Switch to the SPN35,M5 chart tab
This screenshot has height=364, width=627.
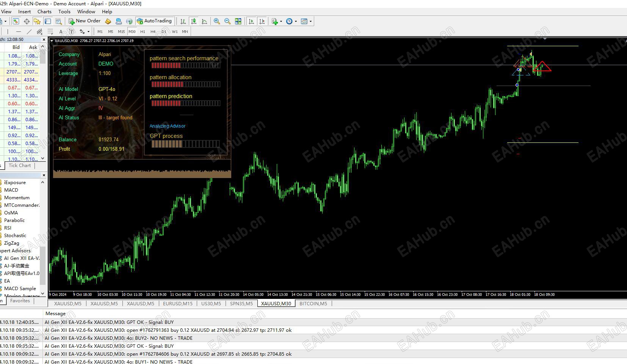241,303
